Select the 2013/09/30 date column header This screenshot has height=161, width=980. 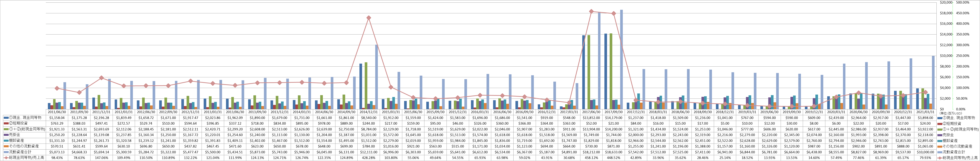click(x=258, y=112)
